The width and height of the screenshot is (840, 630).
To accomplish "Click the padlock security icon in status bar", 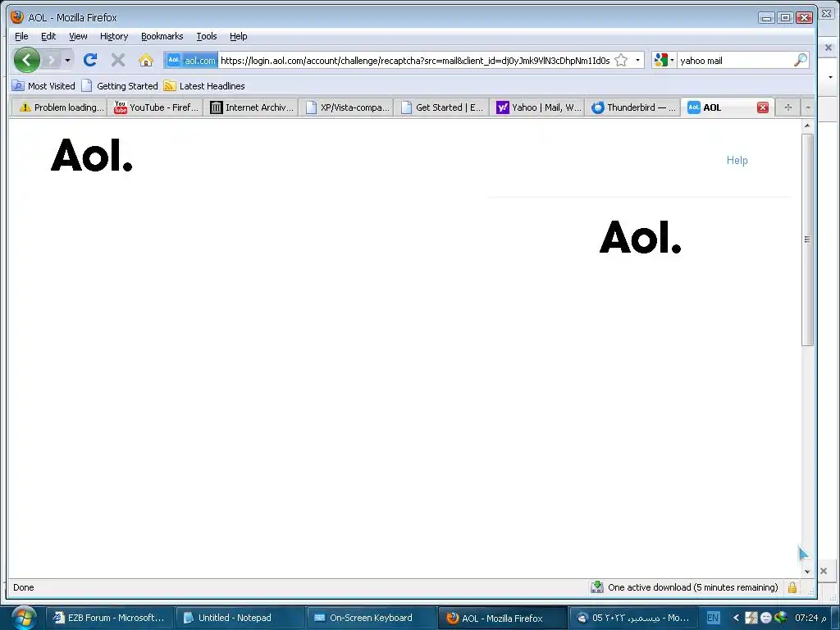I will [x=792, y=587].
